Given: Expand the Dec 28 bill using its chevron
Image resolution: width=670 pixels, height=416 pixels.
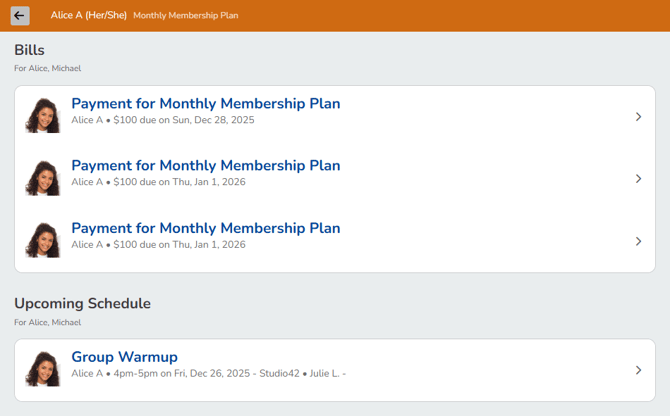Looking at the screenshot, I should (x=638, y=117).
